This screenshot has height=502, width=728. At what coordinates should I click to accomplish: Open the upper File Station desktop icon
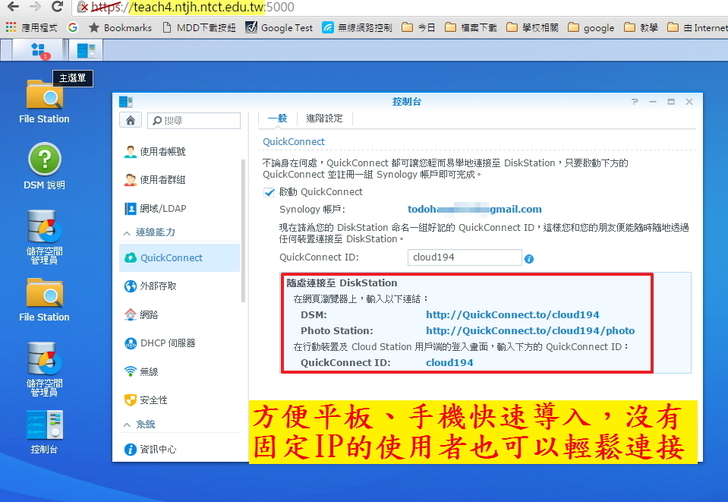[x=44, y=100]
